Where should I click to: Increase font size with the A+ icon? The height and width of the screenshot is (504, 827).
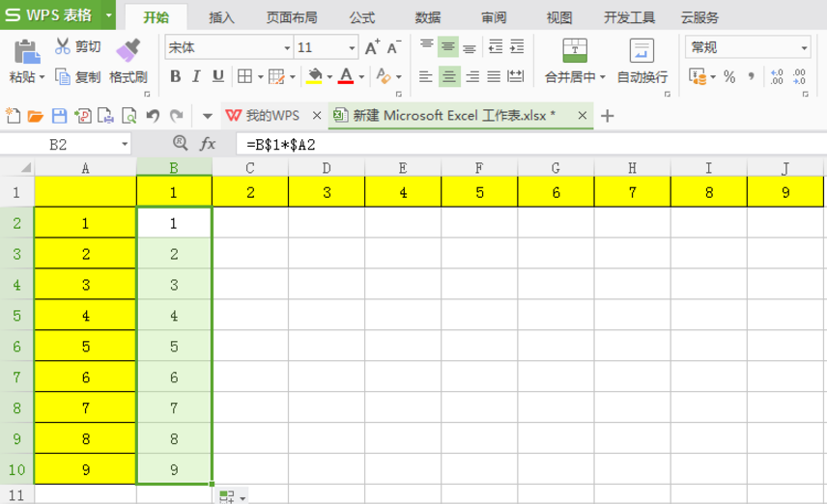point(372,47)
